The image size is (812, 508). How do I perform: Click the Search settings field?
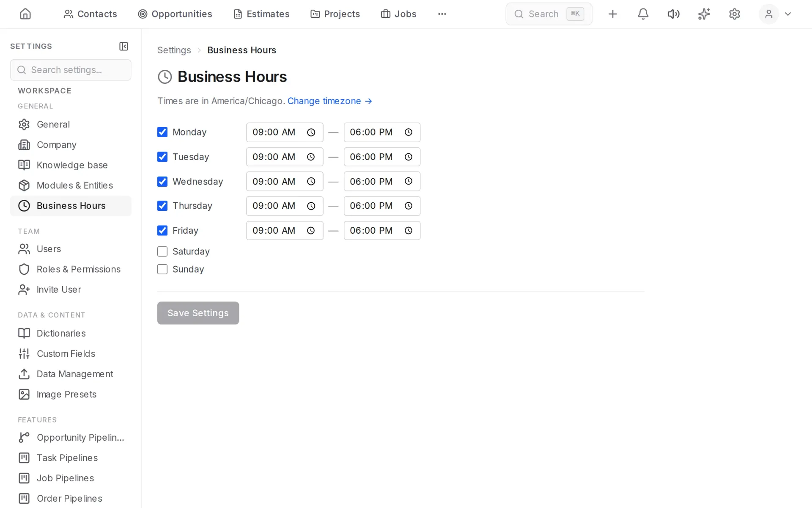(71, 70)
